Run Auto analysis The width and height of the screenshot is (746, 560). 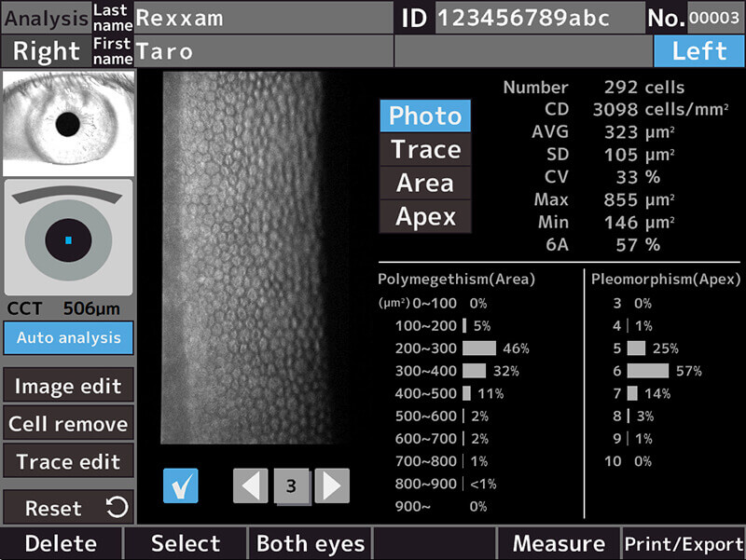click(x=68, y=337)
